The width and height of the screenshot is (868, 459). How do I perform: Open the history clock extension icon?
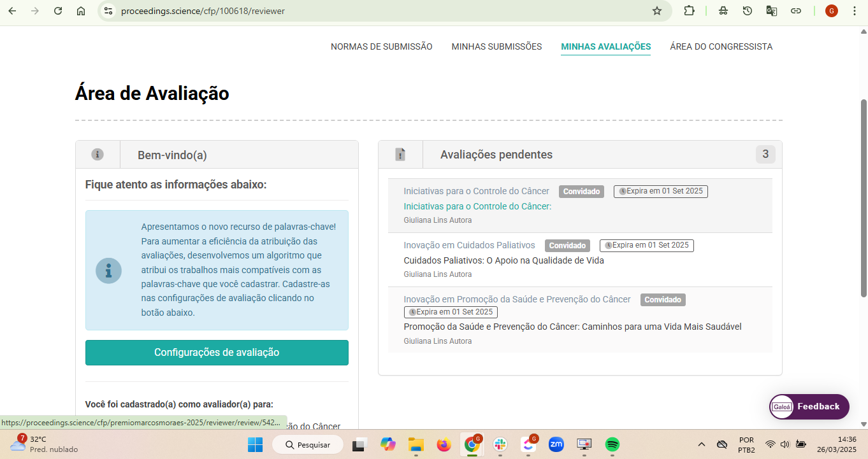tap(748, 11)
